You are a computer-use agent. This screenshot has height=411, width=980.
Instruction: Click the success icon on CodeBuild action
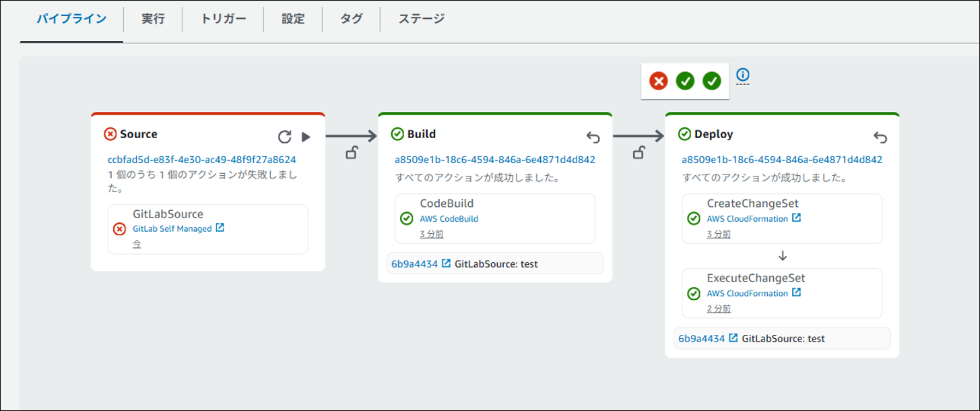406,218
